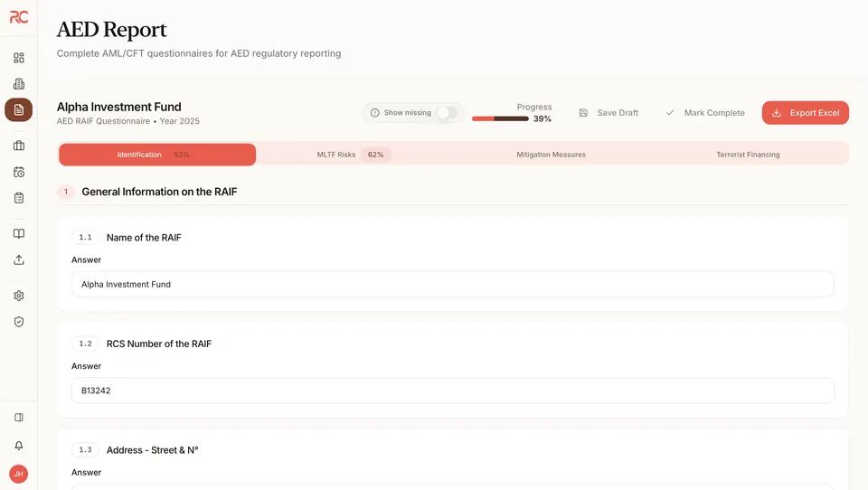Click Export Excel button
Viewport: 868px width, 490px height.
pyautogui.click(x=805, y=113)
